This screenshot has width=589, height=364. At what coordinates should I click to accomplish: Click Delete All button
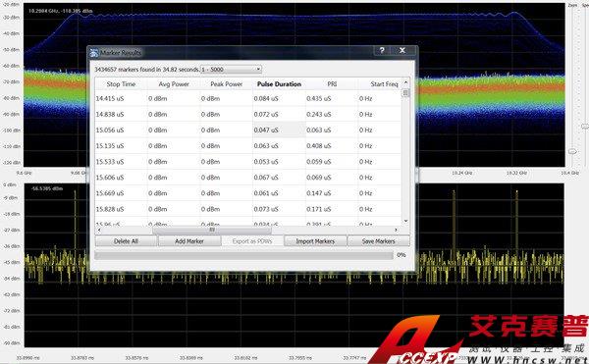126,241
